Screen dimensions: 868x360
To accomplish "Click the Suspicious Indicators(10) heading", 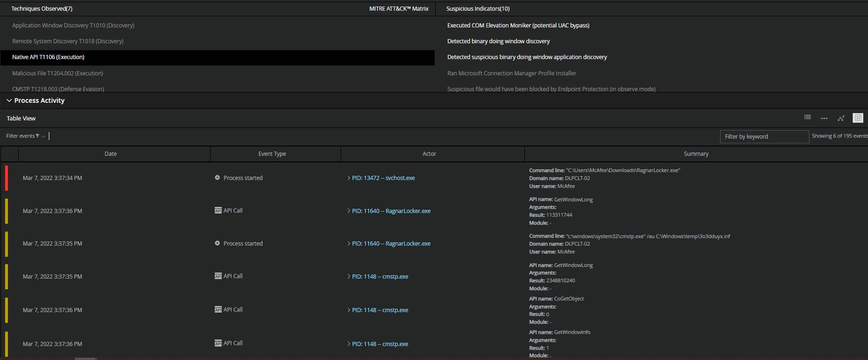I will coord(478,9).
